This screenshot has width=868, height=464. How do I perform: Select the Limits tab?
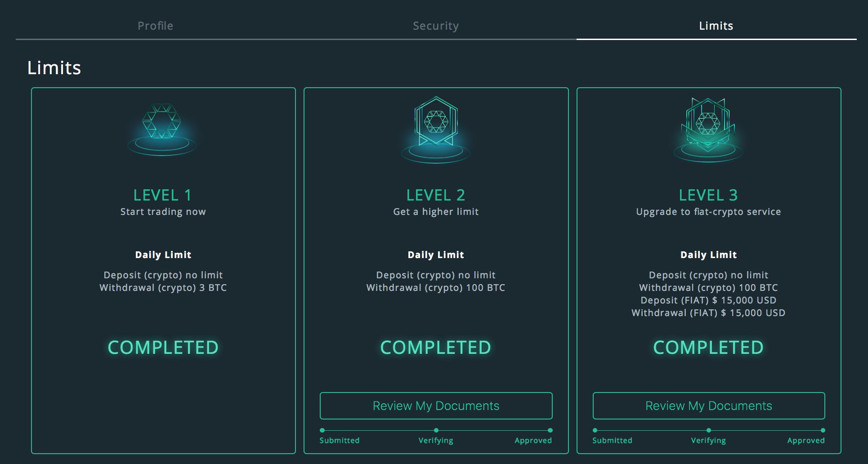point(716,26)
